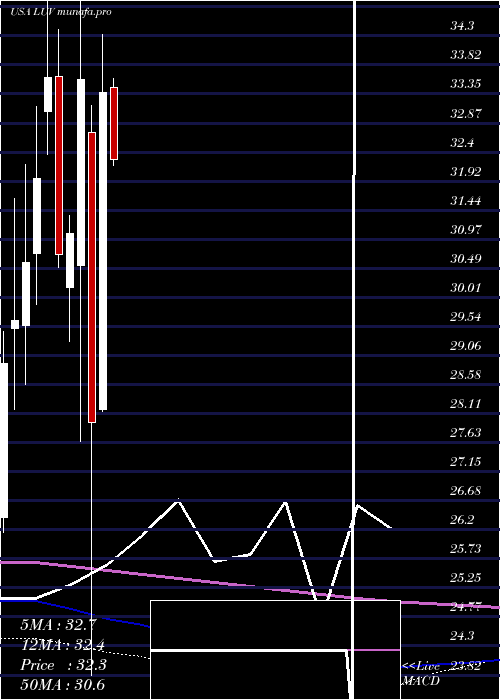500x700 pixels.
Task: Click the 30.49 price axis label
Action: (466, 259)
